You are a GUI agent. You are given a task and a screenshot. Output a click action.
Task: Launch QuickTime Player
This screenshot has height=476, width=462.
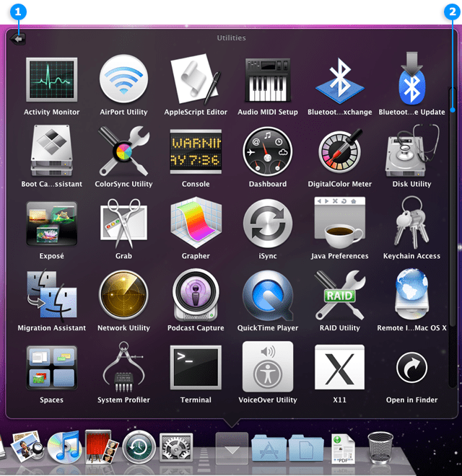coord(268,296)
